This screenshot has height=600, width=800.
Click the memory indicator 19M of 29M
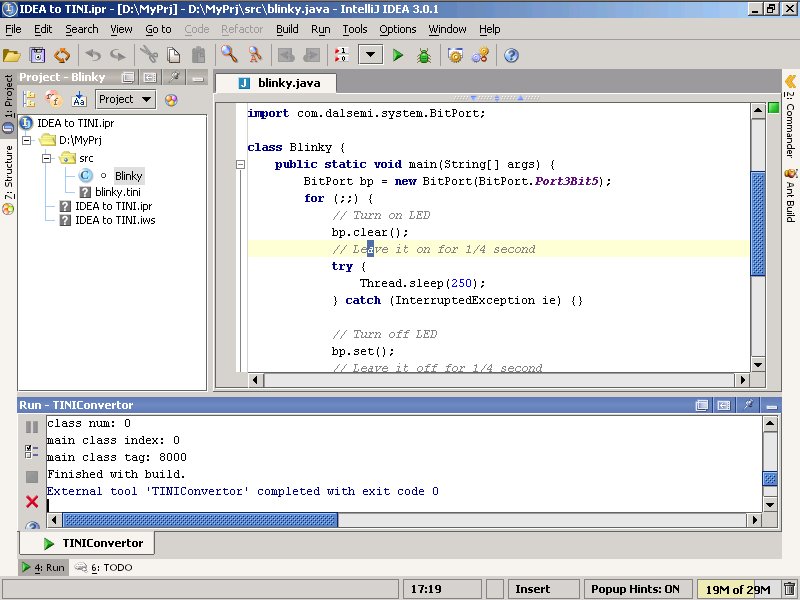[738, 590]
